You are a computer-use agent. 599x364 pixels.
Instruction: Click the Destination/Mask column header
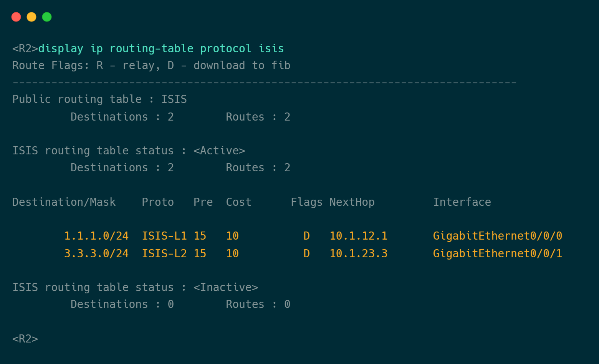(x=64, y=202)
